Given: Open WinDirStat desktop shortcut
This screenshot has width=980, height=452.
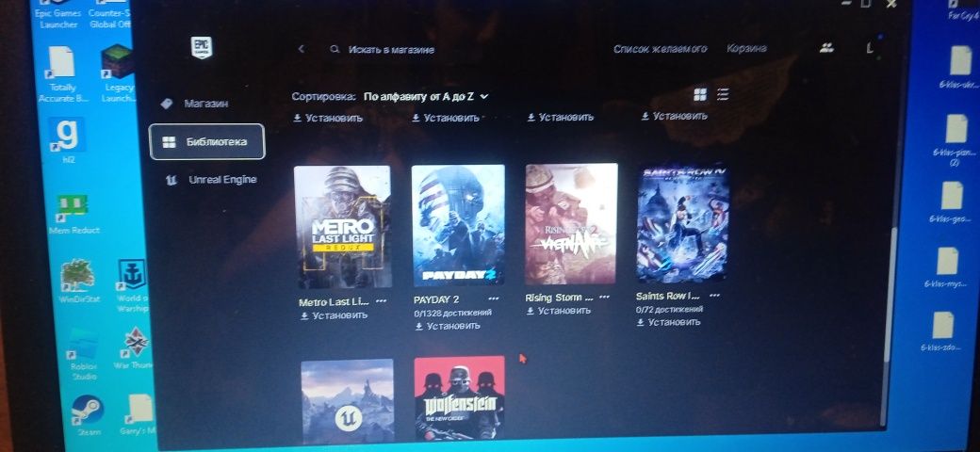Looking at the screenshot, I should (79, 281).
